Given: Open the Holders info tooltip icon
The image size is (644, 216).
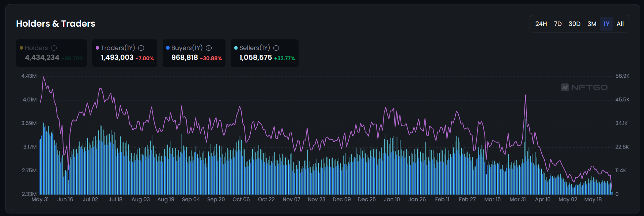Looking at the screenshot, I should tap(54, 48).
